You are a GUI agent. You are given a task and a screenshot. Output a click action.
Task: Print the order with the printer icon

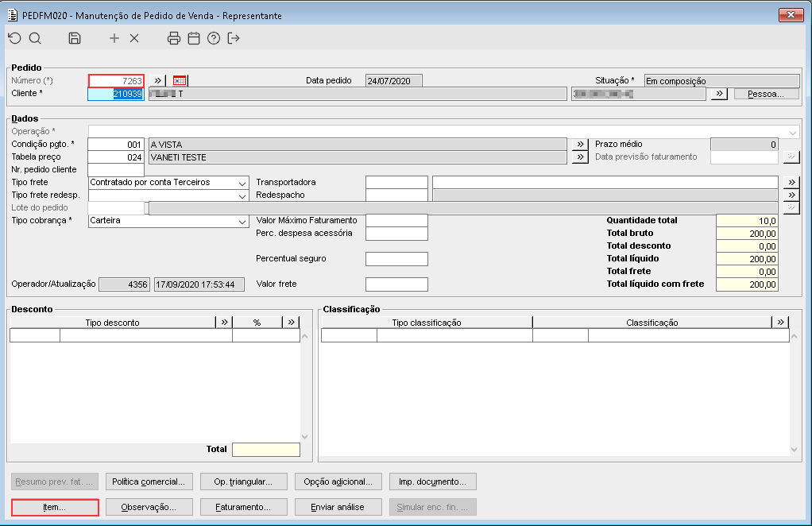tap(174, 38)
